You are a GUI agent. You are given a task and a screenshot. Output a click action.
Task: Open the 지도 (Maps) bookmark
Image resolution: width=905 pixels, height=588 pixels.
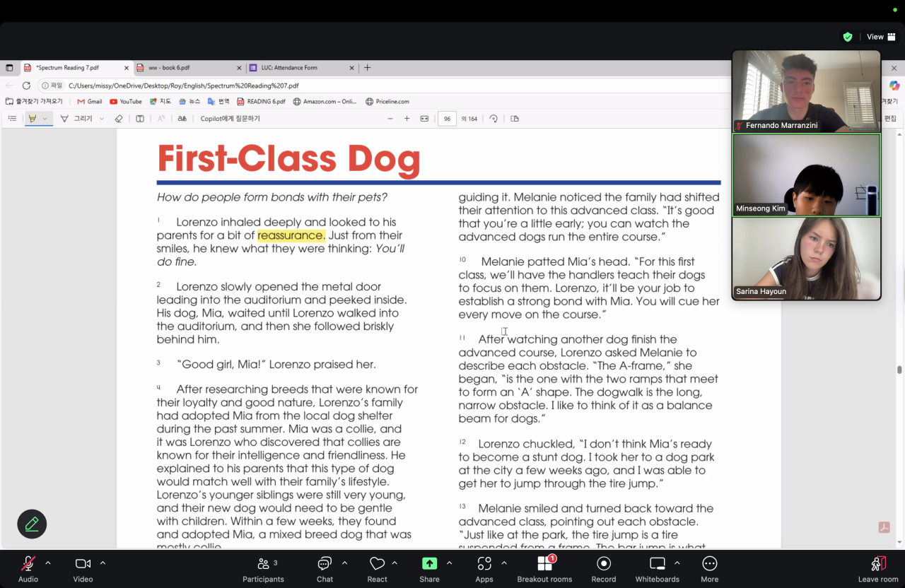tap(160, 102)
